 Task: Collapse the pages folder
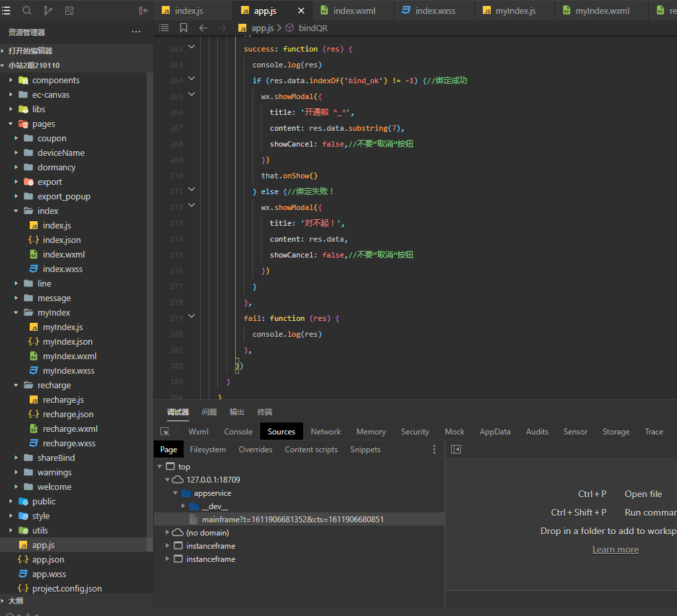11,124
